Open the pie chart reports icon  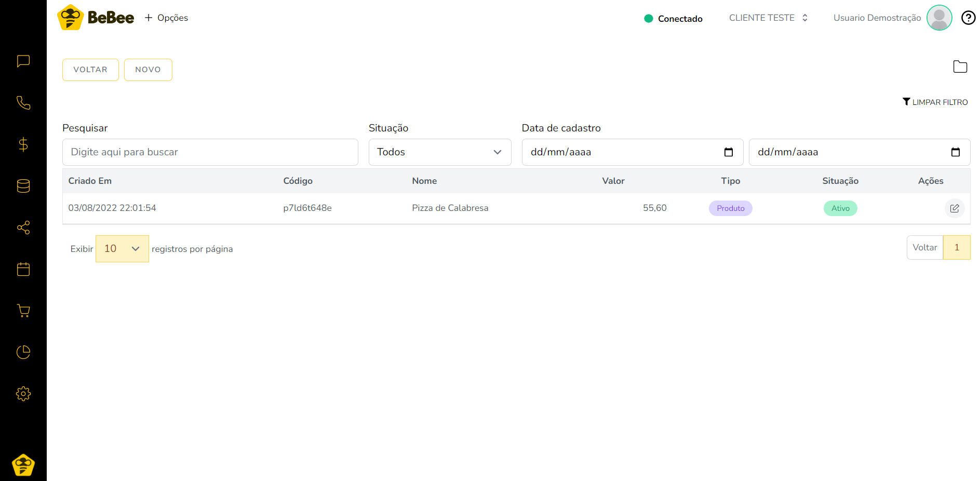point(23,352)
